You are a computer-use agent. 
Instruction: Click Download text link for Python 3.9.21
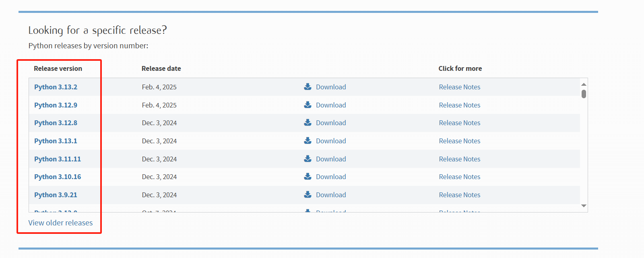coord(331,195)
